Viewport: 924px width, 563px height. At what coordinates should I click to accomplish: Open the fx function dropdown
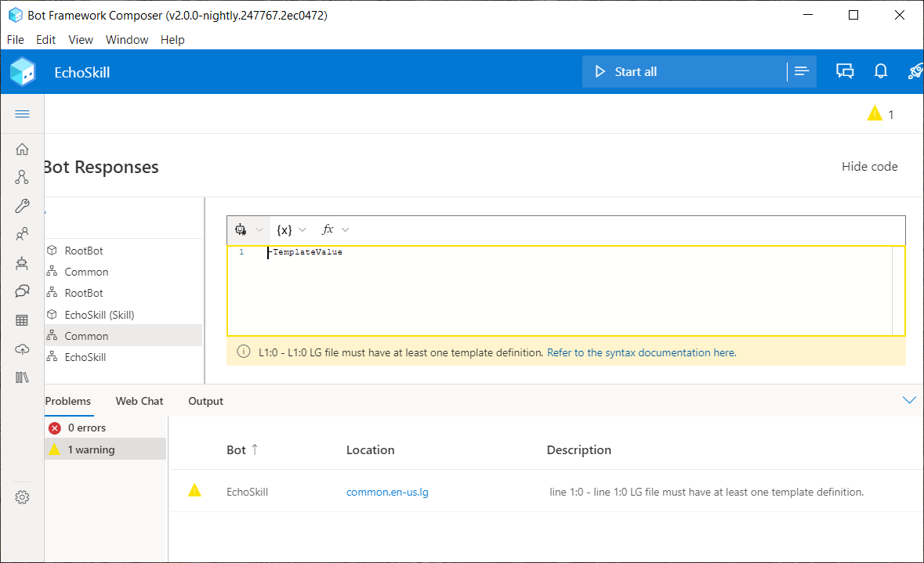(x=334, y=229)
